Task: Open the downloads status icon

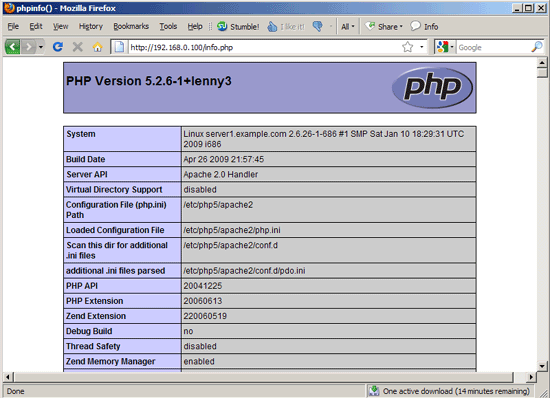Action: coord(374,391)
